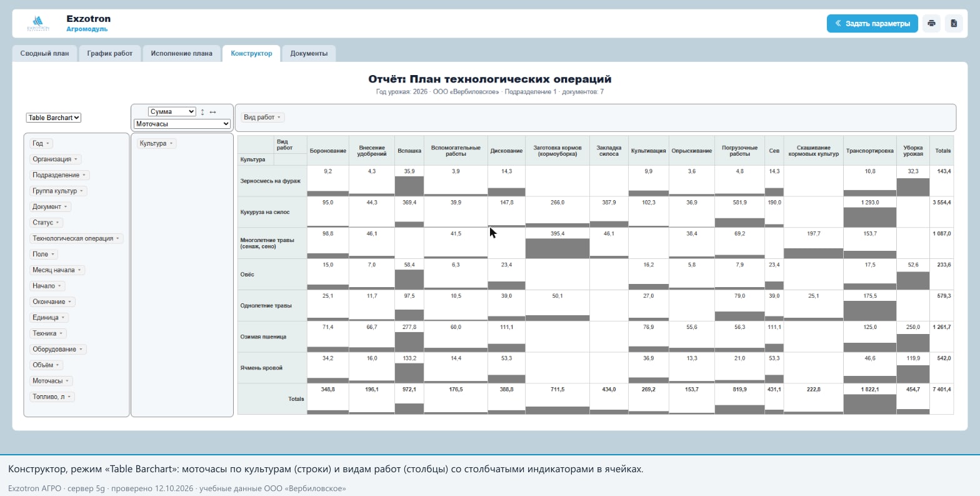Open the Table Barchart renderer dropdown
Image resolution: width=980 pixels, height=496 pixels.
click(54, 118)
